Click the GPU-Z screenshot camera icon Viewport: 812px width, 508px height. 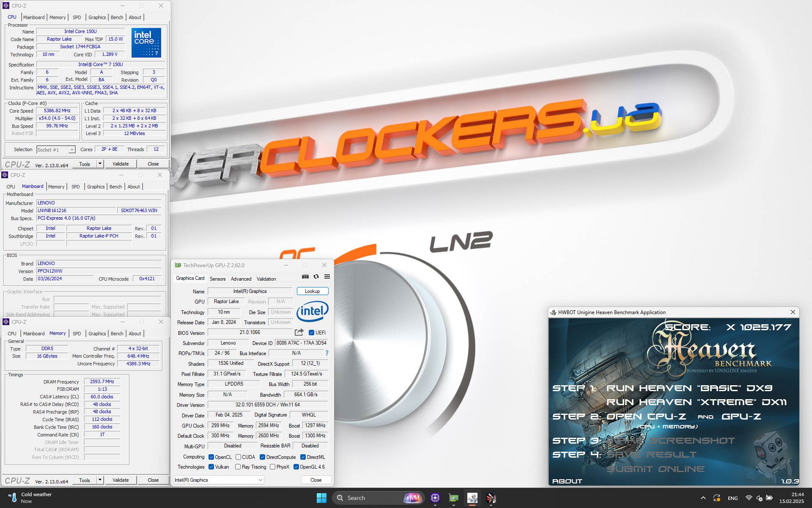305,276
